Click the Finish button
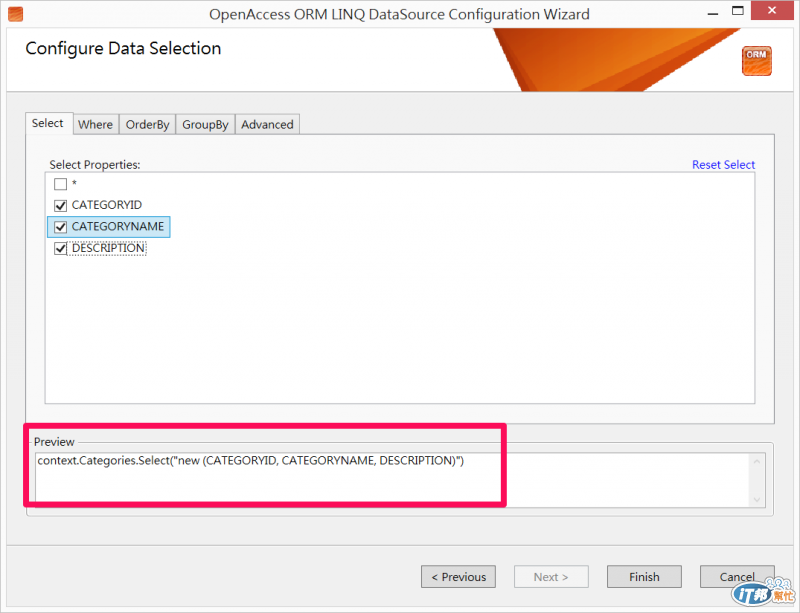 [644, 577]
